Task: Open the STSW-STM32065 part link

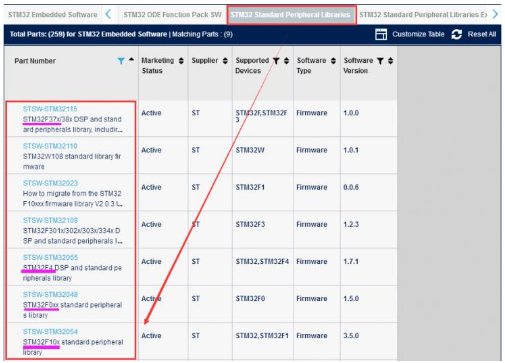Action: [50, 257]
